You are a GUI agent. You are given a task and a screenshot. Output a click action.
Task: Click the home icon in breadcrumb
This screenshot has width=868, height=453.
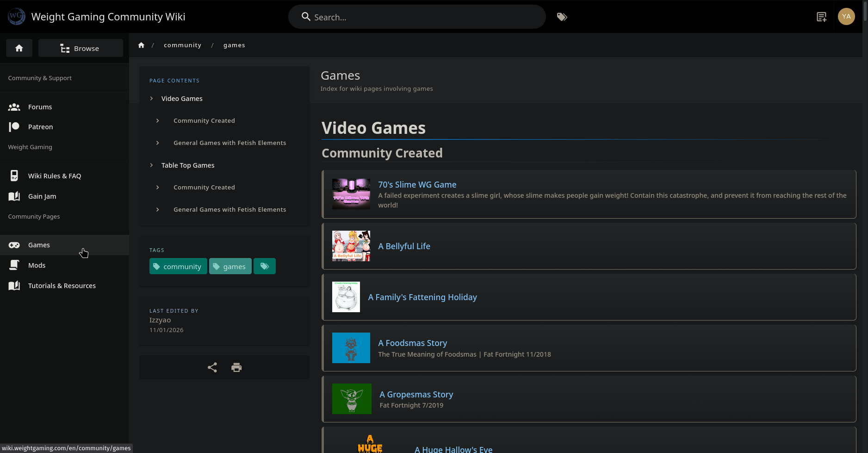click(x=141, y=45)
